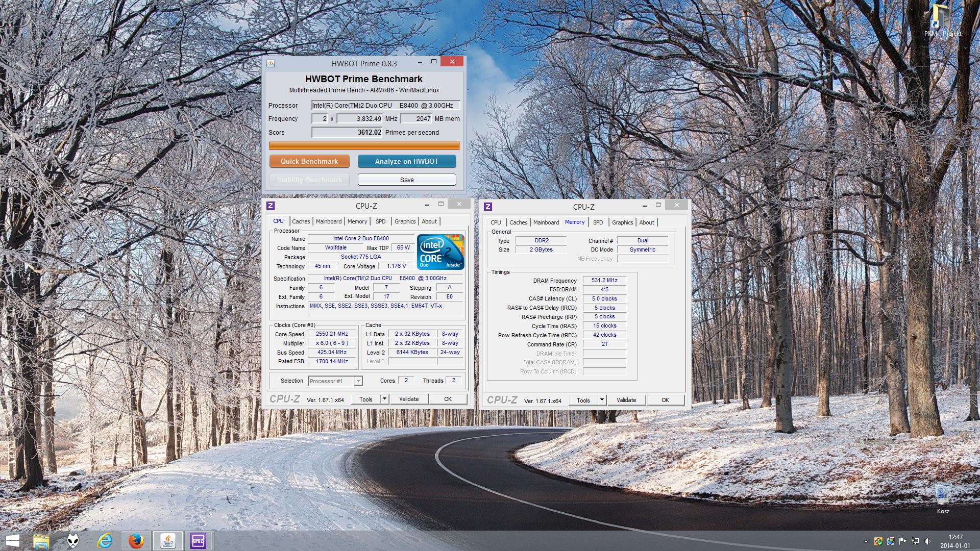Click the security shield tray icon with green check

tap(878, 541)
